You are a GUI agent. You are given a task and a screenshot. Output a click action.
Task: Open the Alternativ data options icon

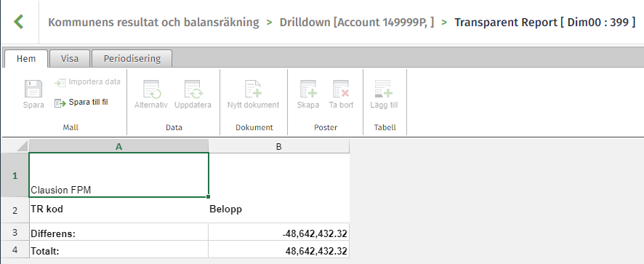pos(151,89)
